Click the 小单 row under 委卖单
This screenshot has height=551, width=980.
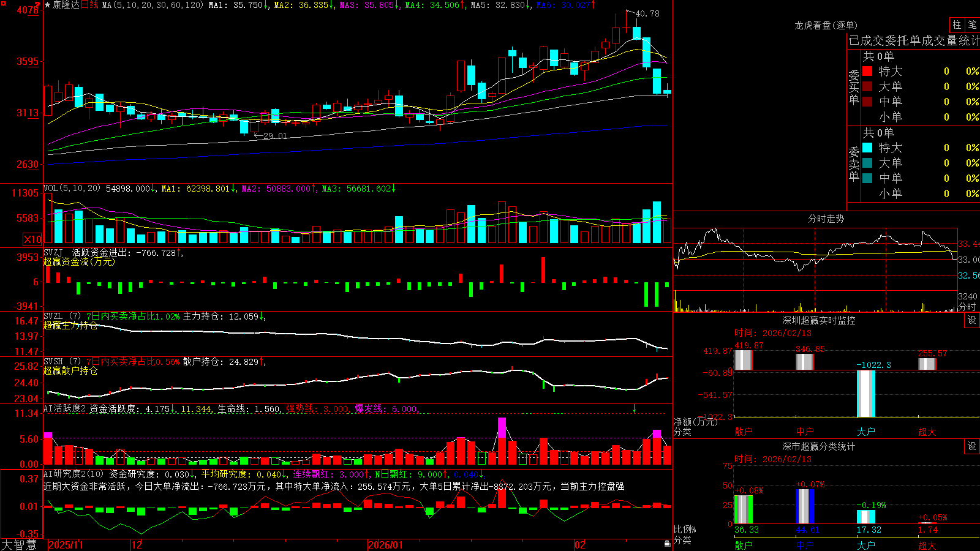[921, 193]
